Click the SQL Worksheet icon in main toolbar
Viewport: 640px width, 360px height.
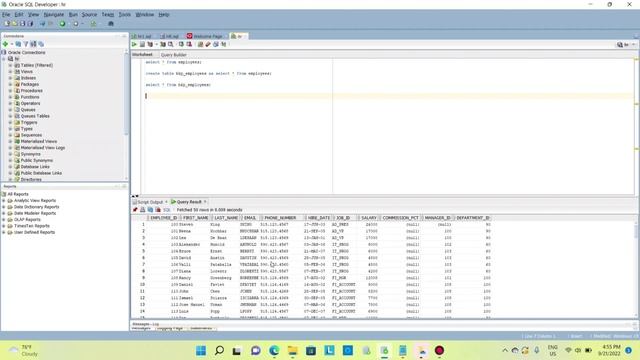[93, 24]
